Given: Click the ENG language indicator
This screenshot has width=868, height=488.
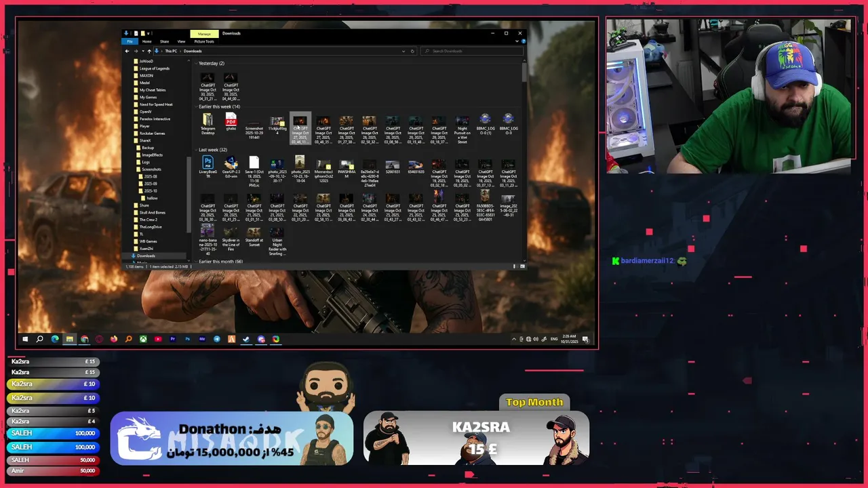Looking at the screenshot, I should (x=554, y=339).
